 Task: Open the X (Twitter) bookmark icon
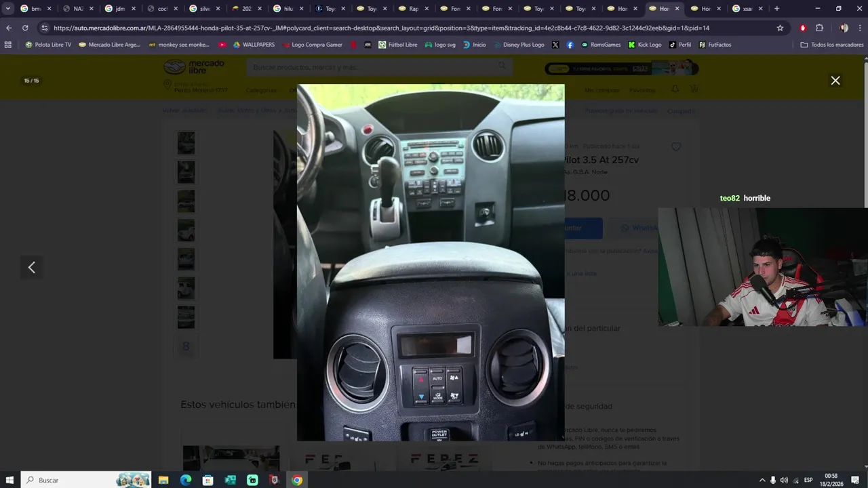[x=555, y=45]
